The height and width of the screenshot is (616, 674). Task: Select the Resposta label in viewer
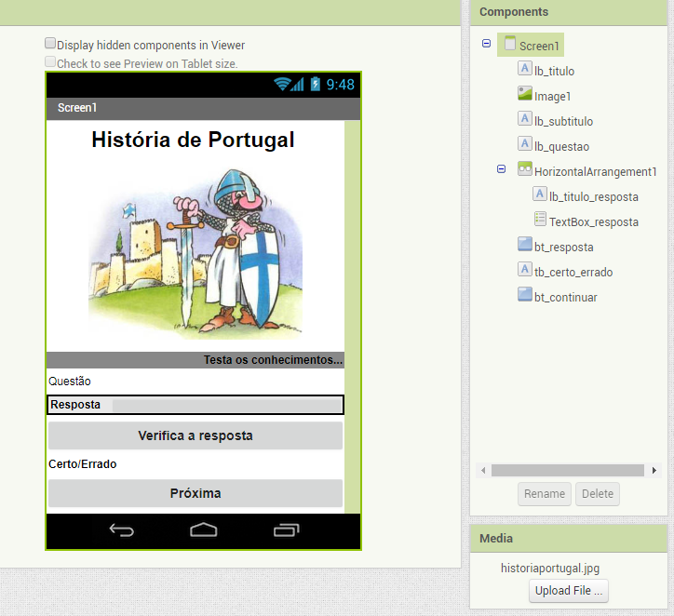[x=75, y=405]
